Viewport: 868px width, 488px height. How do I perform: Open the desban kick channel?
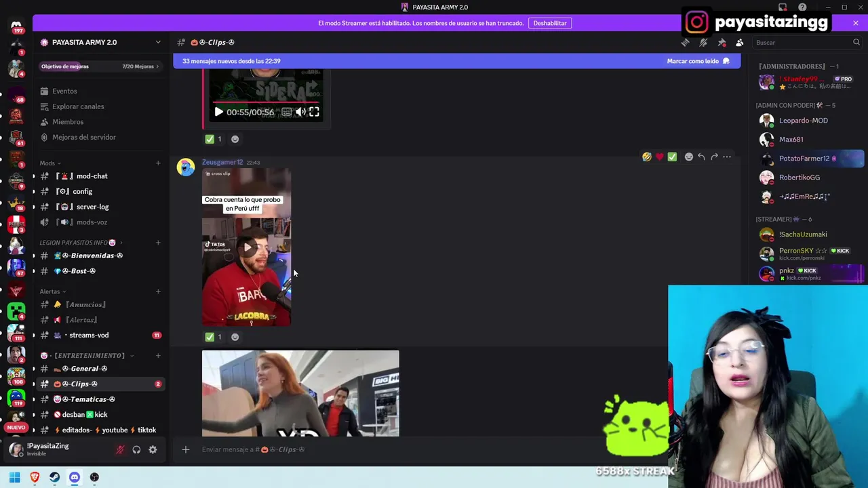click(x=100, y=415)
